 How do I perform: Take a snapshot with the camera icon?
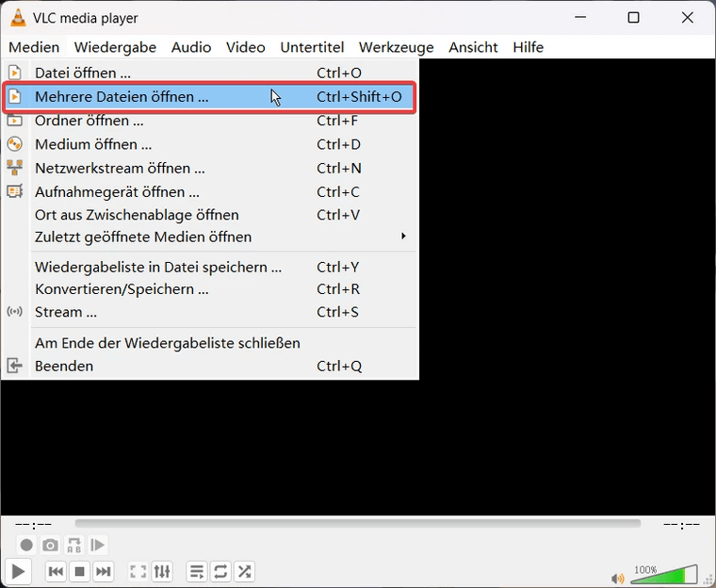[50, 545]
